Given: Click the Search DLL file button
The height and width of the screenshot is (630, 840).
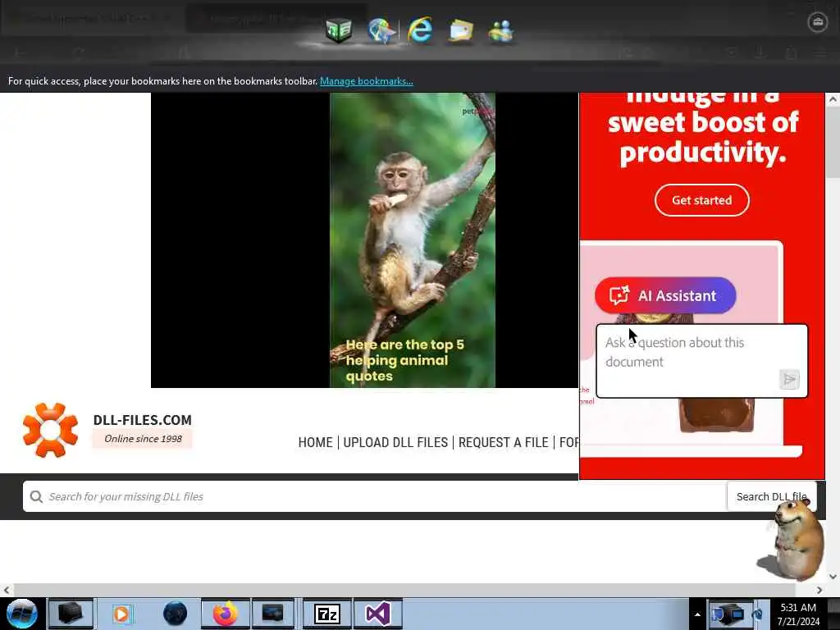Looking at the screenshot, I should [x=771, y=496].
